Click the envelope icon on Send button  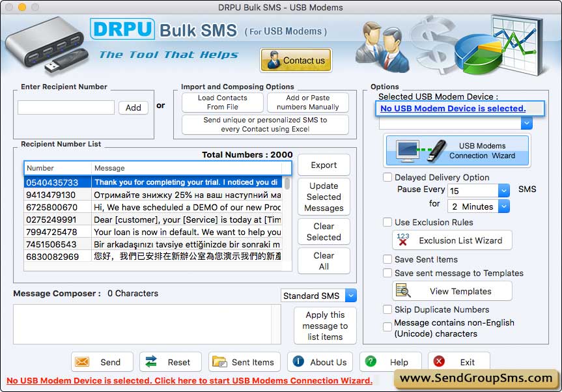tap(82, 362)
